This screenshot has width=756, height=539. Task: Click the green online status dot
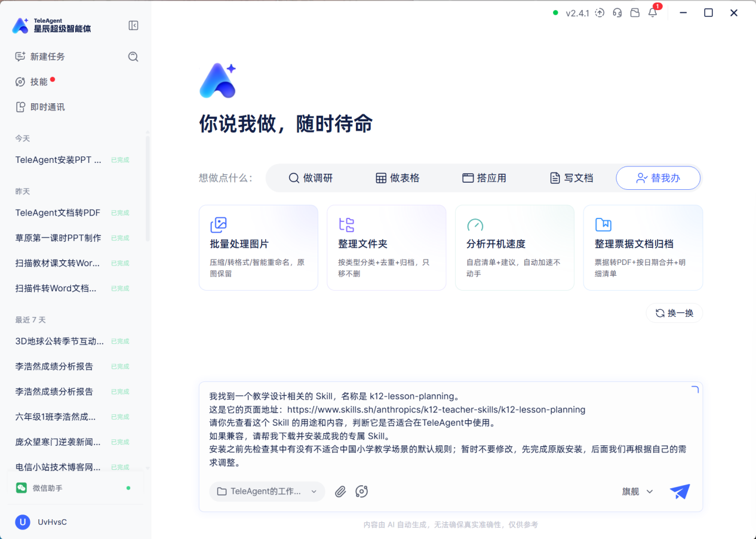click(555, 13)
